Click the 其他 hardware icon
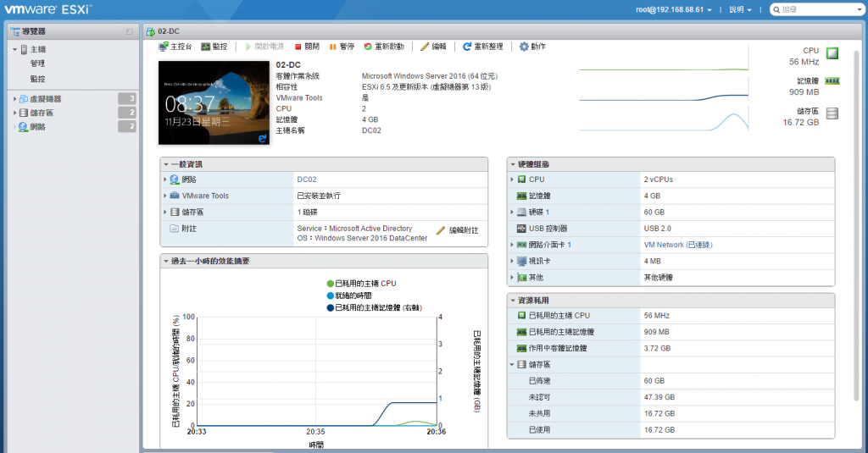Screen dimensions: 868x453 pos(521,277)
